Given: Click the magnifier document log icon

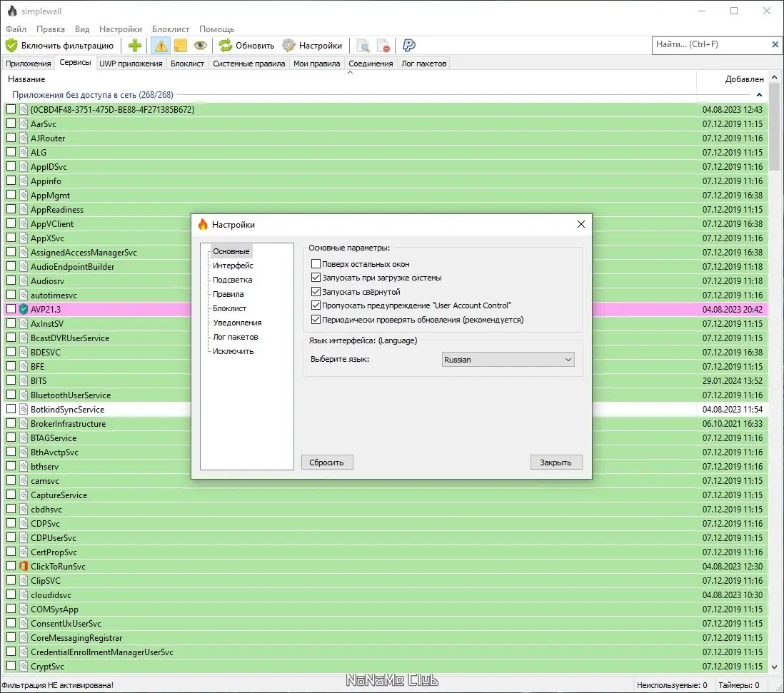Looking at the screenshot, I should coord(363,46).
